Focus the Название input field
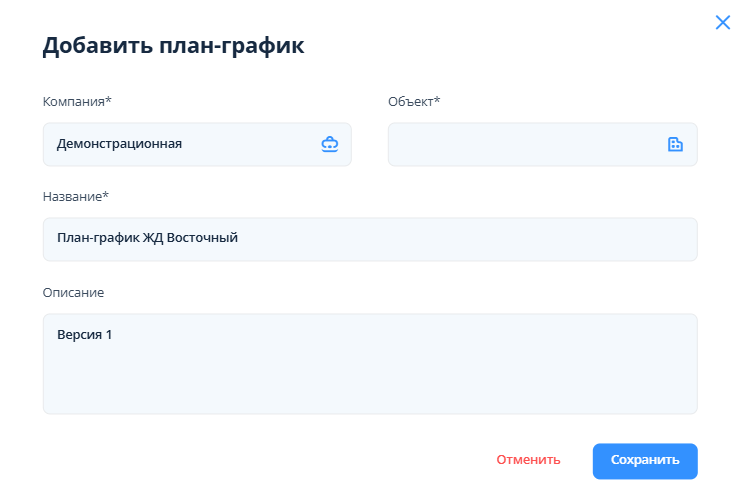This screenshot has width=740, height=501. (370, 239)
